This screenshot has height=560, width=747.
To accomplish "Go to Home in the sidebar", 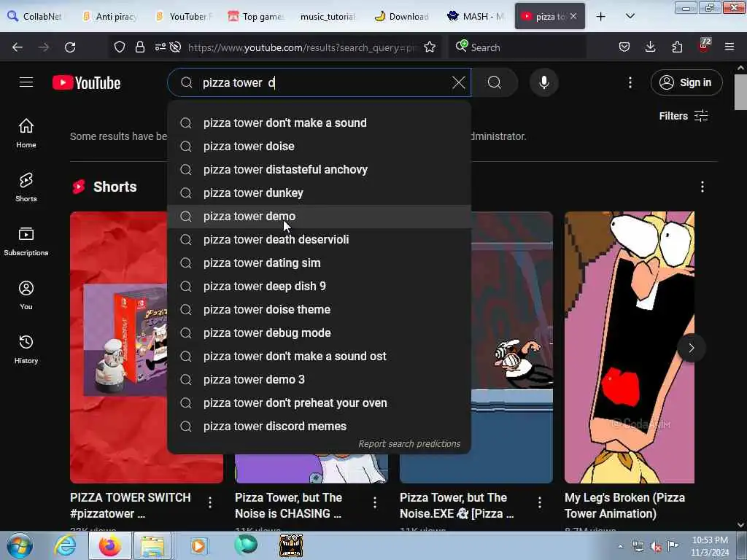I will point(26,133).
